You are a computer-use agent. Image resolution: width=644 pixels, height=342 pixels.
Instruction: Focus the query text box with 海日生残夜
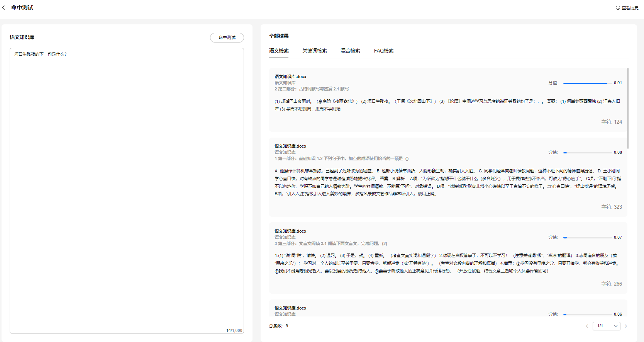(127, 190)
